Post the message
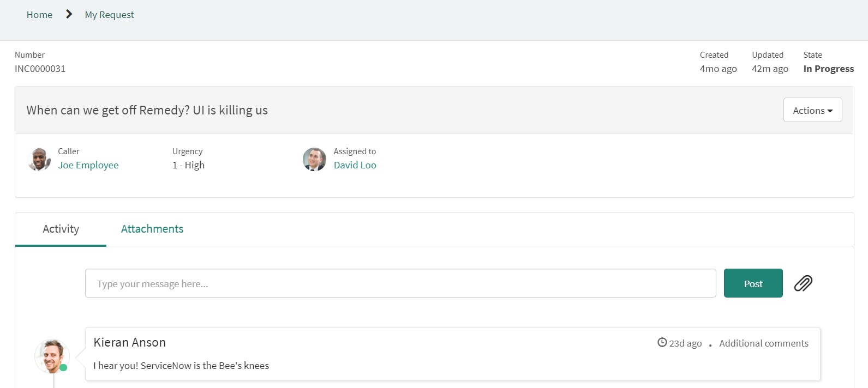The image size is (868, 388). (x=753, y=283)
